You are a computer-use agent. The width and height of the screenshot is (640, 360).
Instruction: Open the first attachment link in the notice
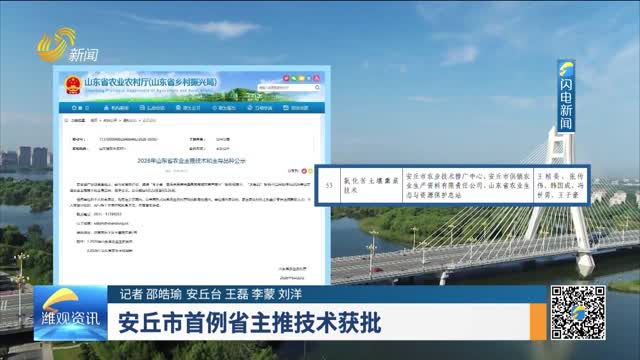click(111, 242)
